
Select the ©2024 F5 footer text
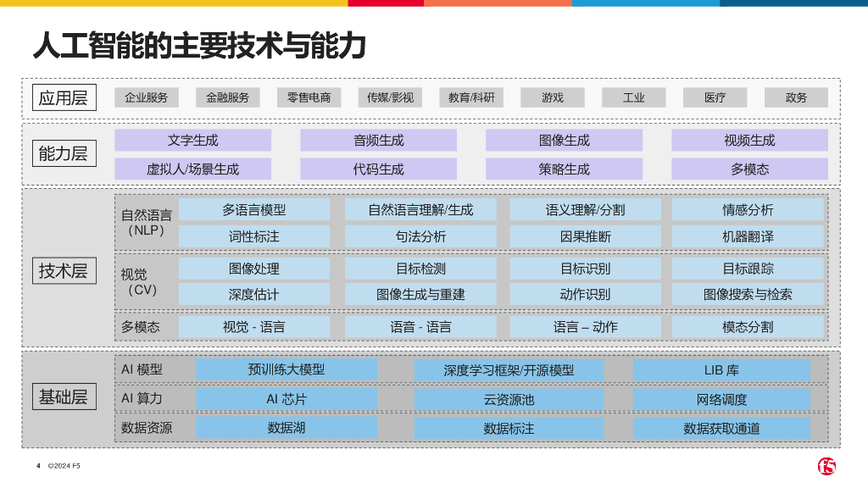[64, 466]
